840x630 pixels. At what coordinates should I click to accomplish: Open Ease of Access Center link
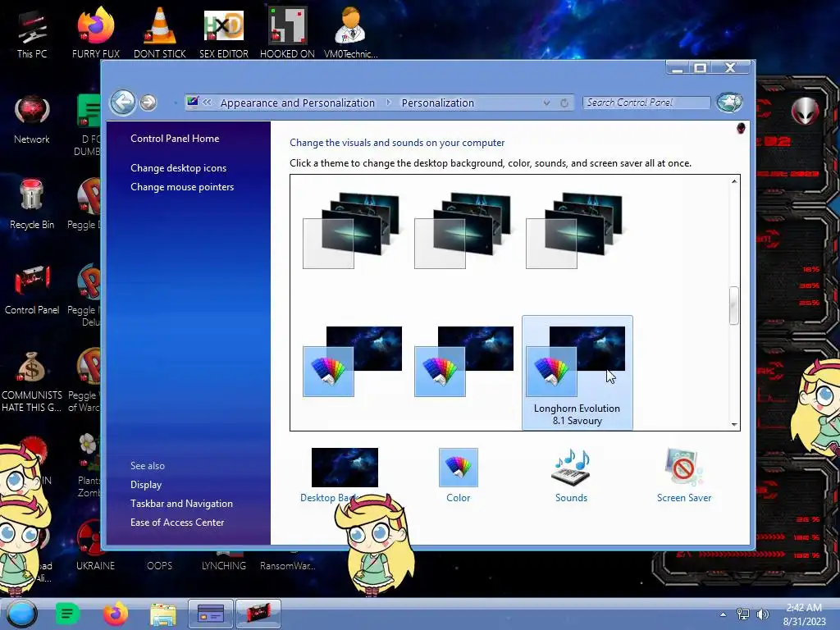tap(177, 523)
